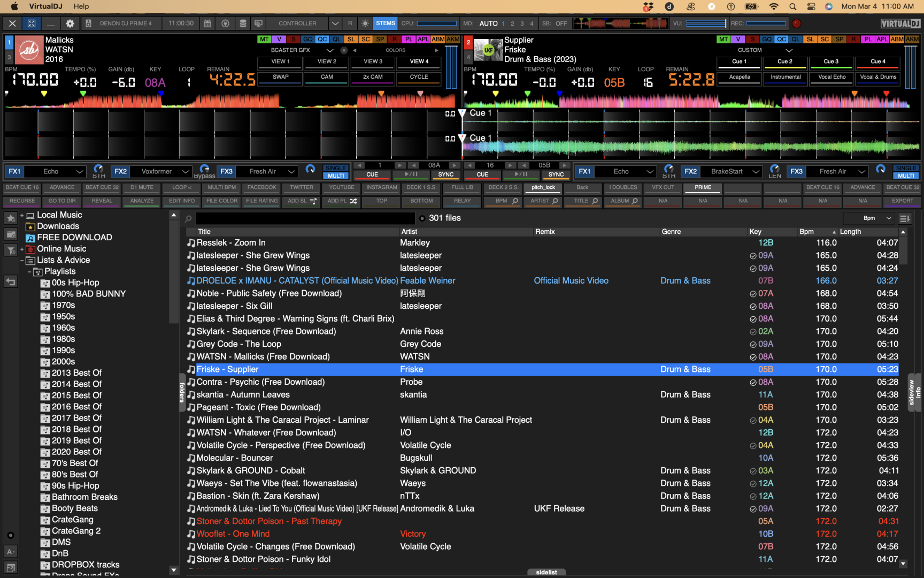Click the database stack icon in top toolbar
The width and height of the screenshot is (924, 578).
[243, 24]
